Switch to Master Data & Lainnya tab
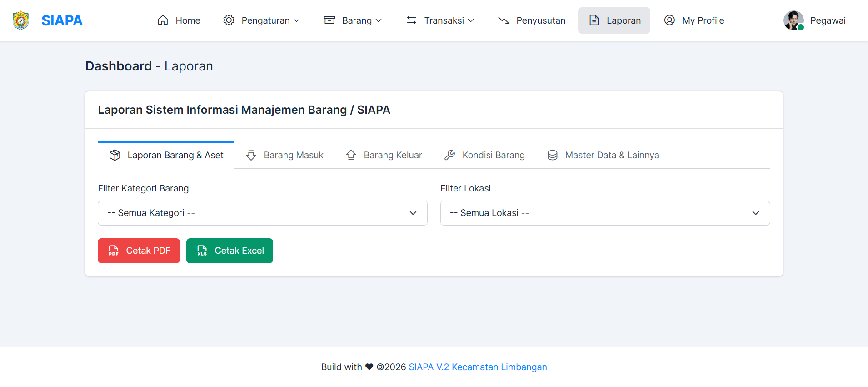The height and width of the screenshot is (387, 868). click(x=603, y=155)
